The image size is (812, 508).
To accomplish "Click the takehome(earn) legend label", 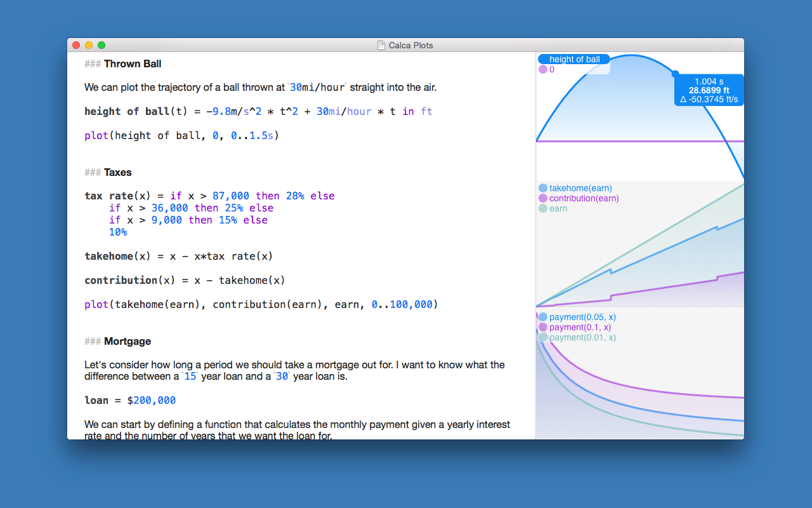I will 580,188.
